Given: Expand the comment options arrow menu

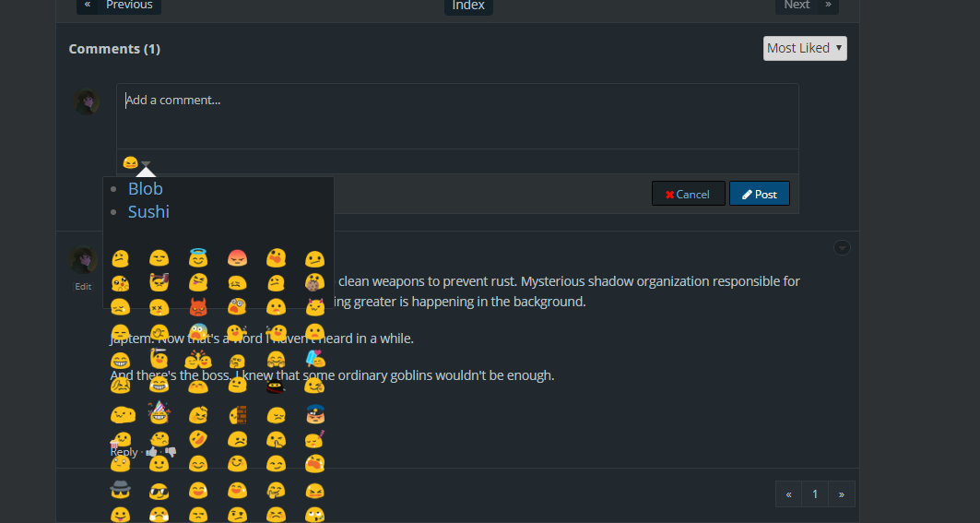Looking at the screenshot, I should 842,248.
